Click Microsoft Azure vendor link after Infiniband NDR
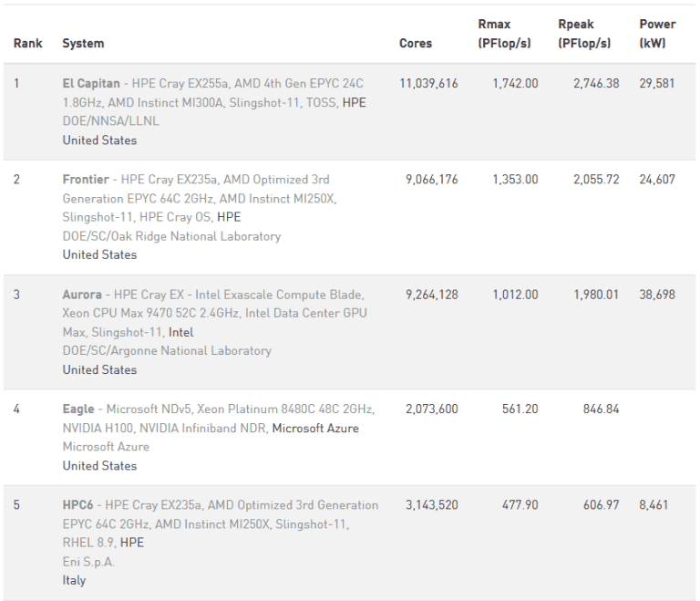Viewport: 700px width, 601px height. tap(315, 429)
